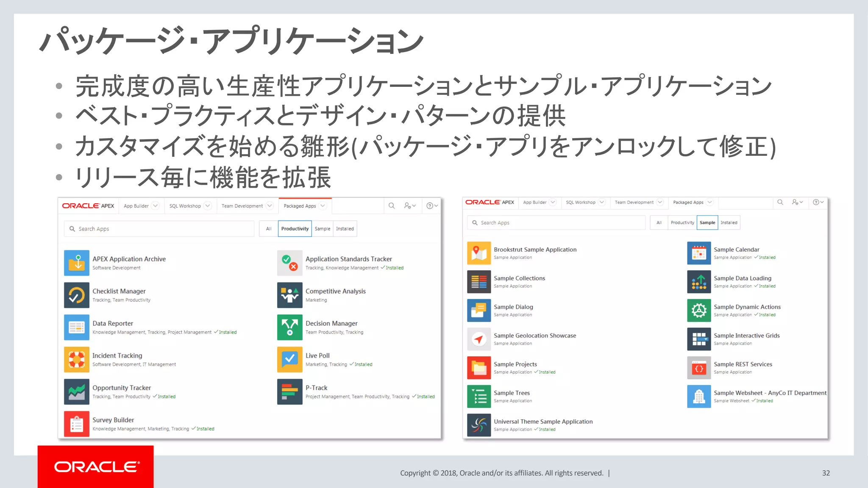Select the Sample filter in right window
Viewport: 868px width, 488px height.
[x=707, y=222]
